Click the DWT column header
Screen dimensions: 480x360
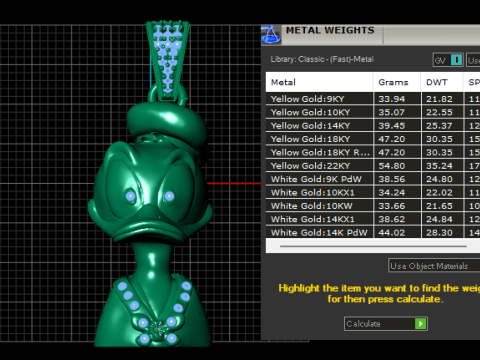click(x=442, y=82)
